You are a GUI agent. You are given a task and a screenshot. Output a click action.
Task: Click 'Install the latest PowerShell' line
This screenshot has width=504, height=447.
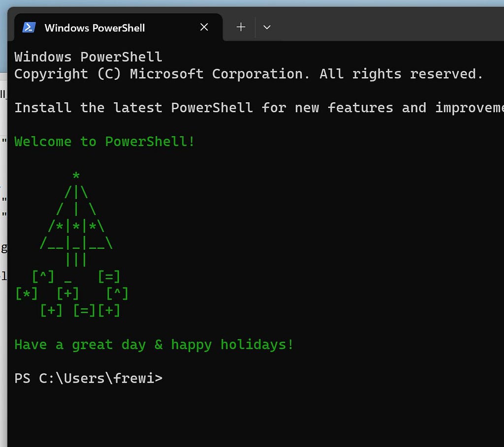tap(259, 108)
